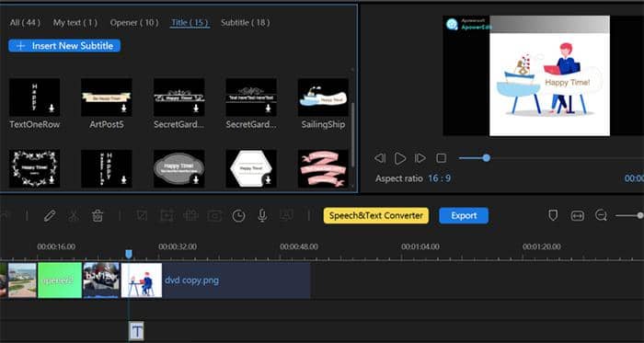Click the T text clip on timeline
The height and width of the screenshot is (343, 644).
(137, 331)
